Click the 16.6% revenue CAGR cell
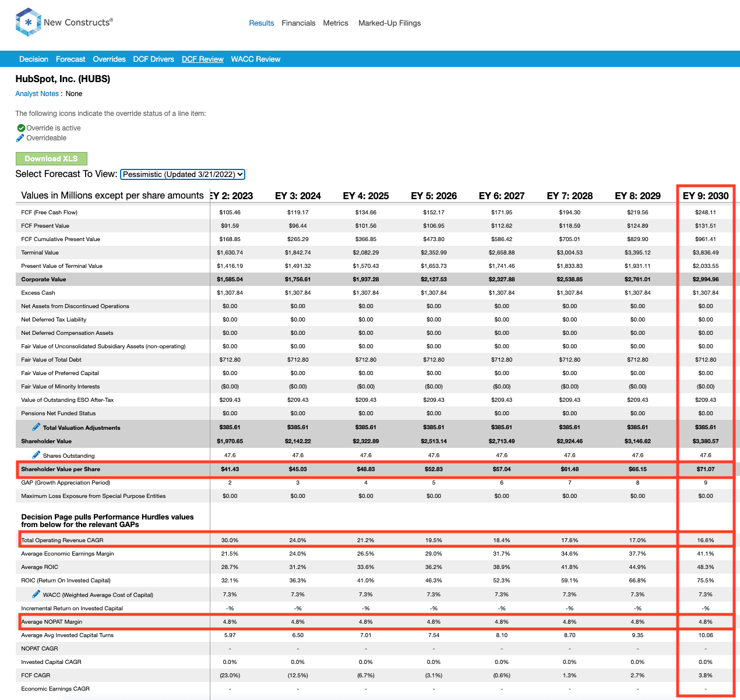This screenshot has height=700, width=740. click(706, 540)
